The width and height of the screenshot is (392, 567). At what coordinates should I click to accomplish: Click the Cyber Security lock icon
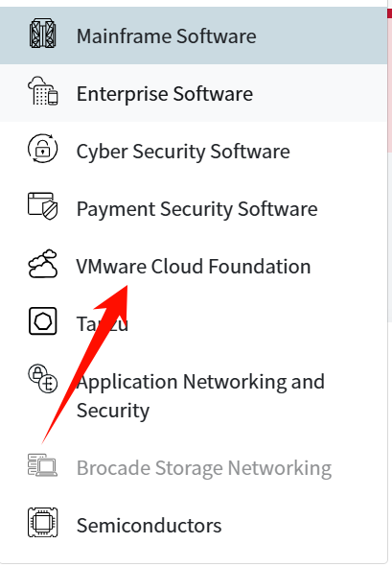coord(42,149)
